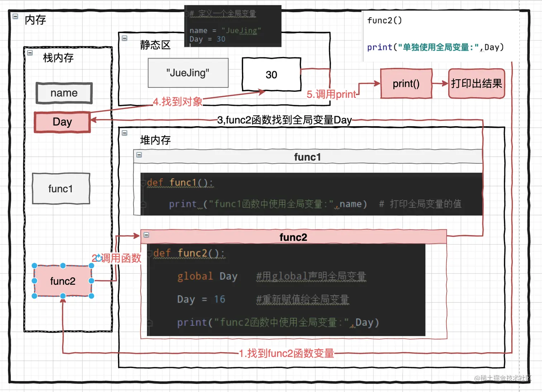542x392 pixels.
Task: Select the func2() print call code image
Action: pyautogui.click(x=441, y=36)
